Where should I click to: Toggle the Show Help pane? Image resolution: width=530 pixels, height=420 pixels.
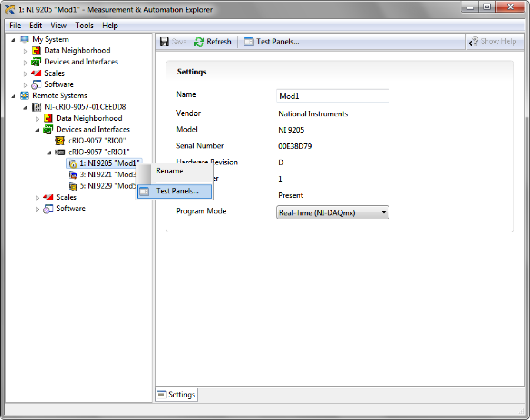click(x=493, y=41)
